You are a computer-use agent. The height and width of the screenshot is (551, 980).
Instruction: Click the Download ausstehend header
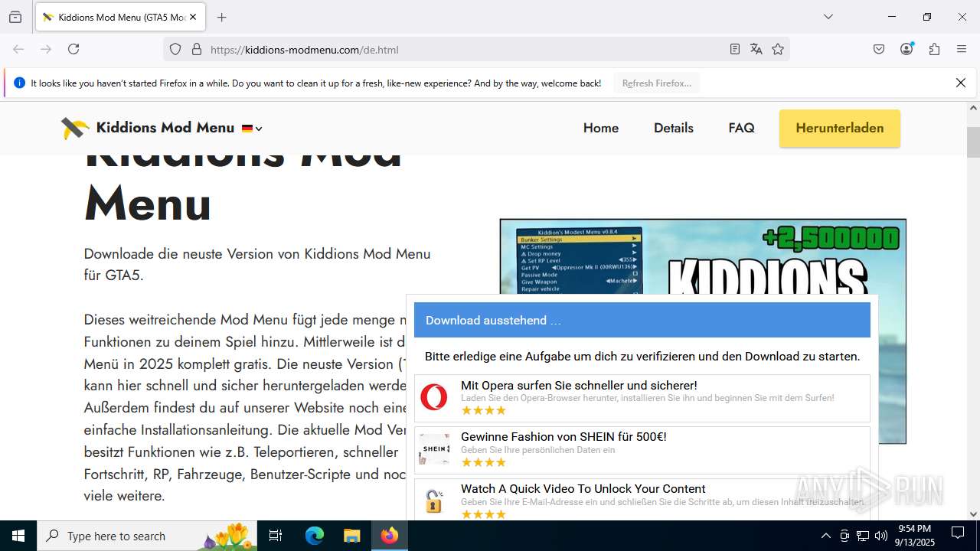coord(642,320)
